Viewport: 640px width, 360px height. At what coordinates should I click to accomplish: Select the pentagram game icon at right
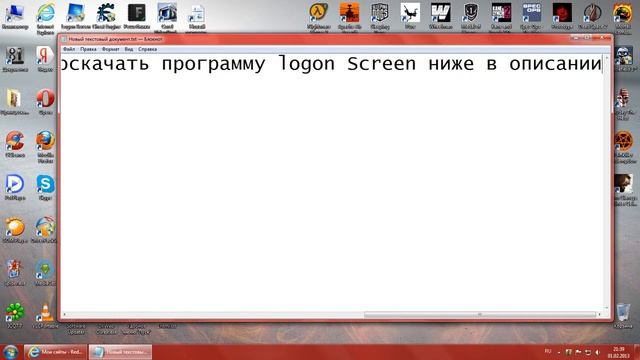tap(624, 147)
